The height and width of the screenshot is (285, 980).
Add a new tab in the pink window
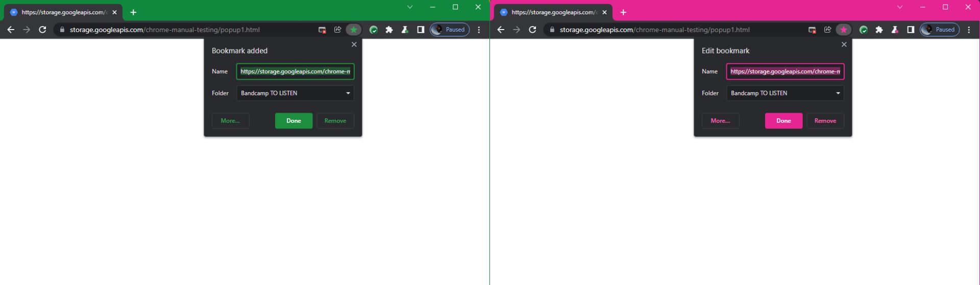coord(623,12)
